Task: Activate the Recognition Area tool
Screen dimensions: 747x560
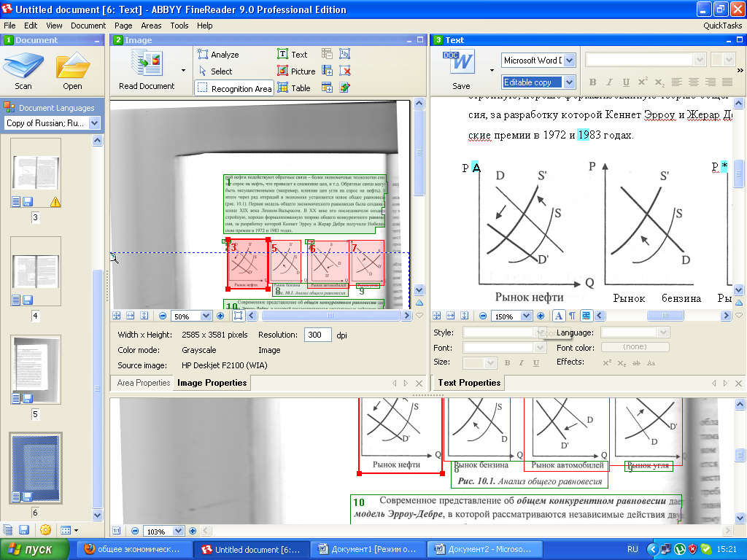Action: point(234,88)
